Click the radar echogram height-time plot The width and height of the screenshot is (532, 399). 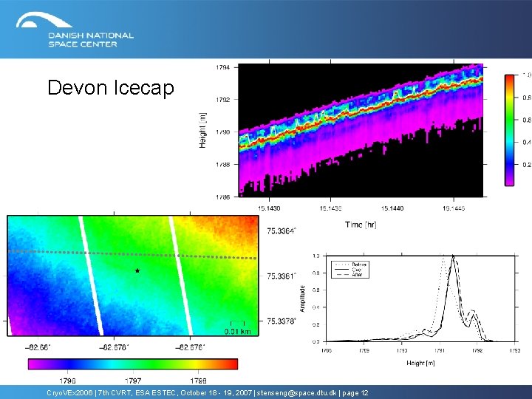(361, 130)
